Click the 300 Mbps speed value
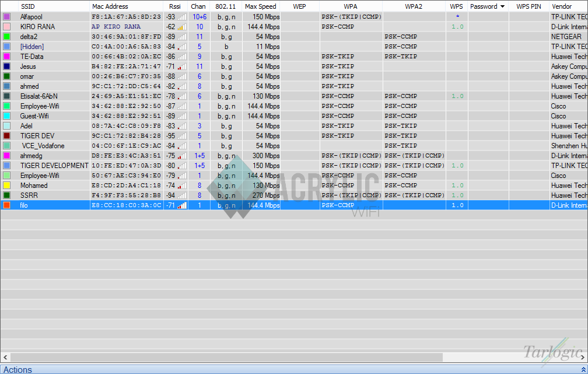588x374 pixels. tap(266, 156)
